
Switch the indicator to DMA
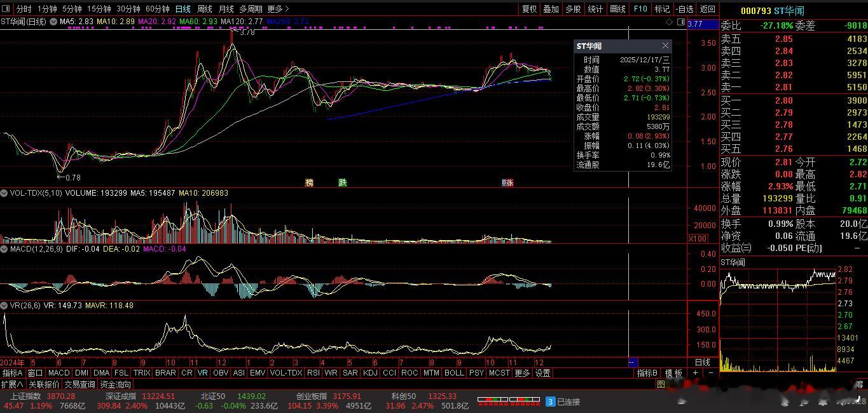tap(102, 373)
